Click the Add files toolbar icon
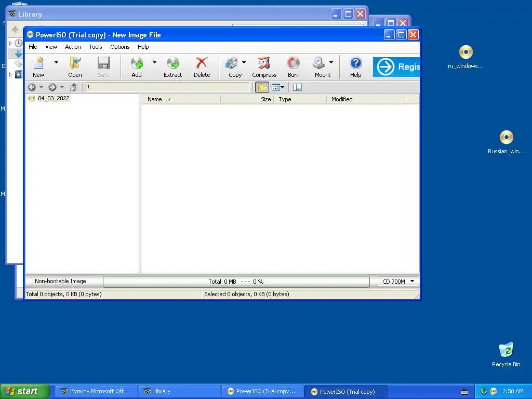Image resolution: width=532 pixels, height=399 pixels. click(x=137, y=67)
